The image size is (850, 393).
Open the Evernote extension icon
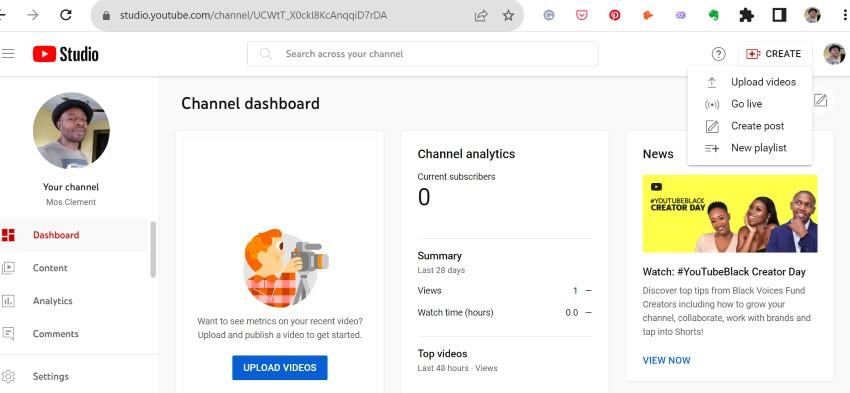pyautogui.click(x=713, y=15)
